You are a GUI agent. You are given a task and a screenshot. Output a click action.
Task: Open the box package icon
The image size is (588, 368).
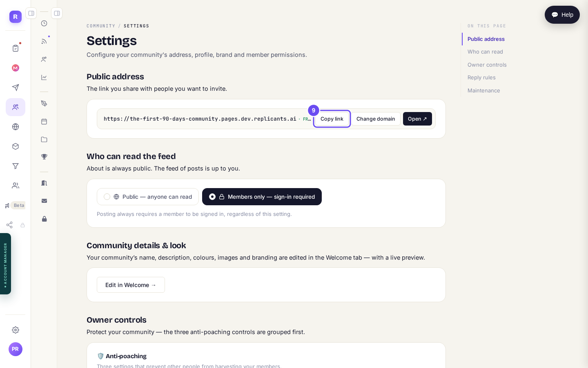click(x=16, y=146)
